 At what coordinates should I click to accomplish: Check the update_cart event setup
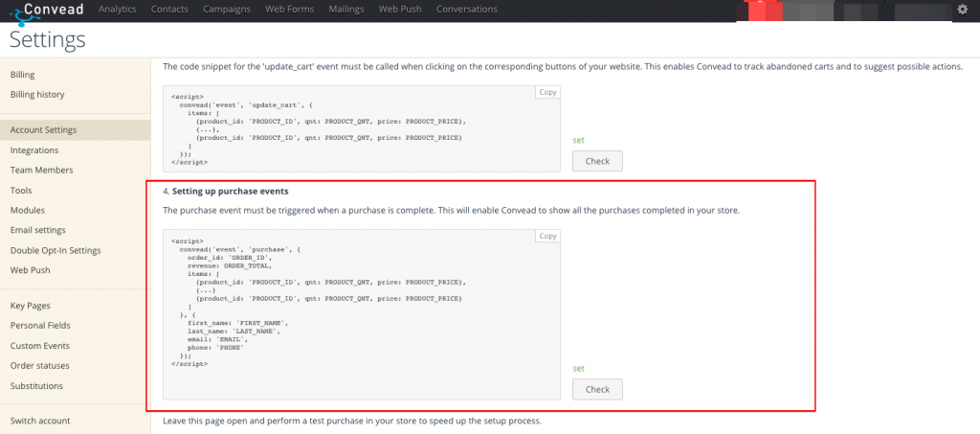point(597,161)
